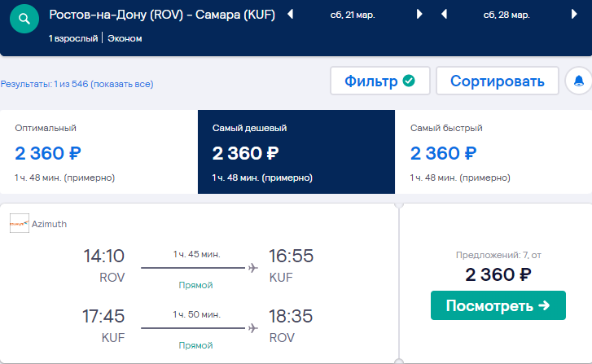This screenshot has height=364, width=592.
Task: Open the Фильтр options
Action: [379, 81]
